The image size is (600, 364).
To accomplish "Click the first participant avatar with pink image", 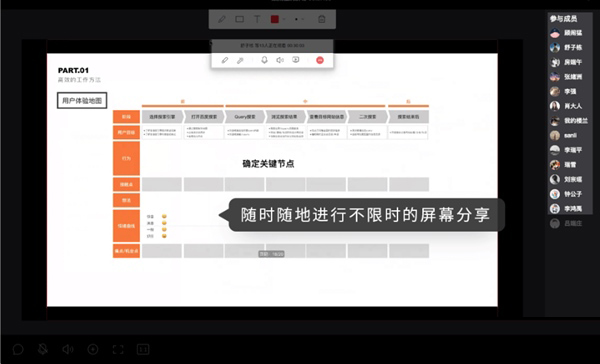I will pyautogui.click(x=555, y=33).
